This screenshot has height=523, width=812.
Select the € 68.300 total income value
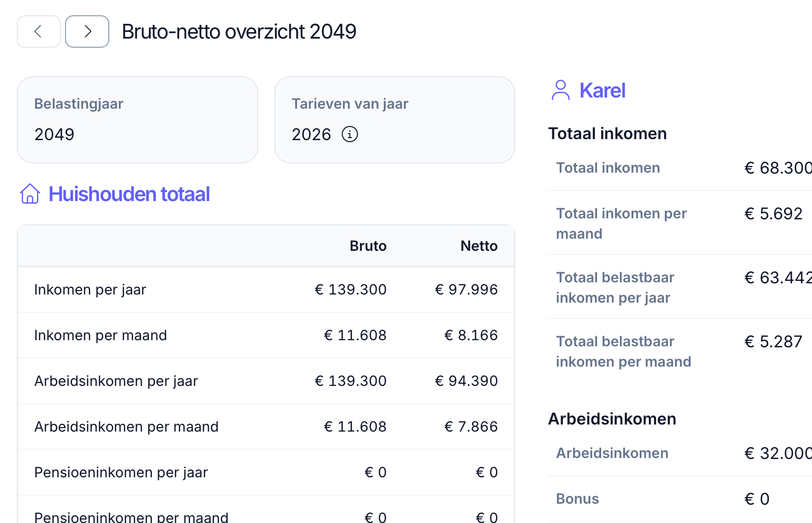coord(778,168)
